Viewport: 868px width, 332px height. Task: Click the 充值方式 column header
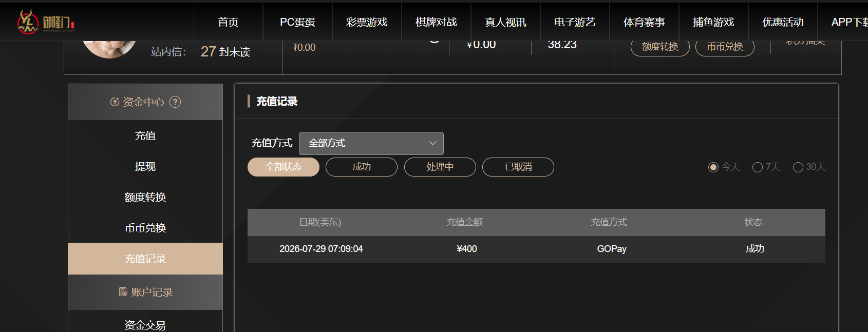609,222
